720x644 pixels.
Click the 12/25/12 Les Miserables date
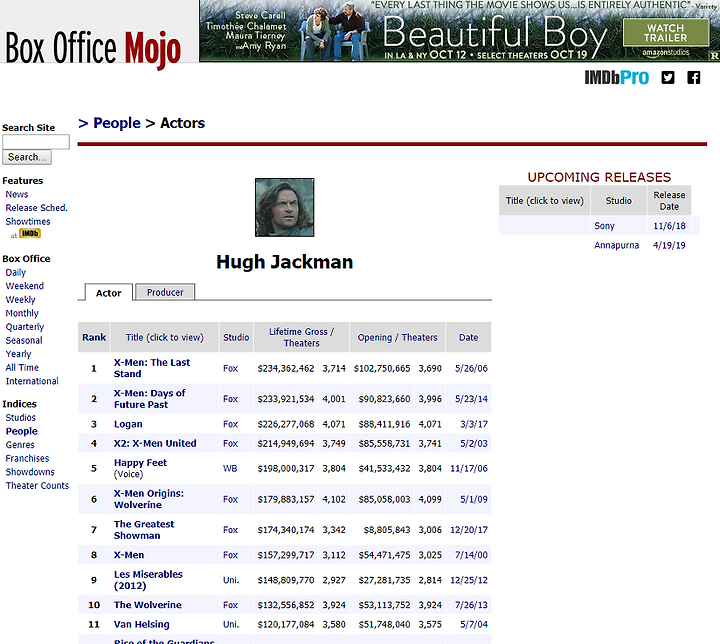[x=469, y=580]
